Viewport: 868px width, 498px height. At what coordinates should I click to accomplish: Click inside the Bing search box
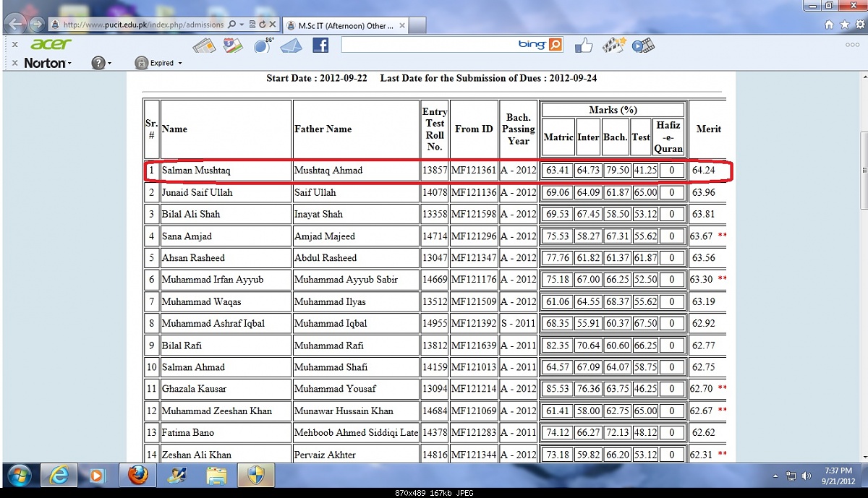428,46
